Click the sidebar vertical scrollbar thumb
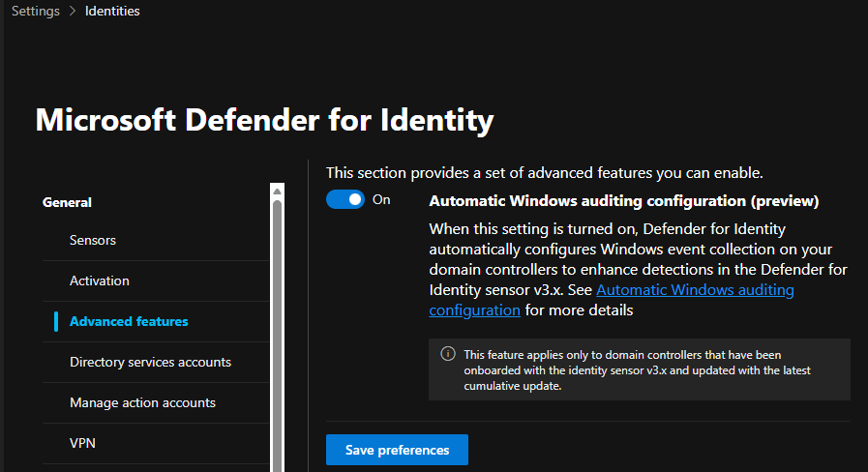 [277, 329]
